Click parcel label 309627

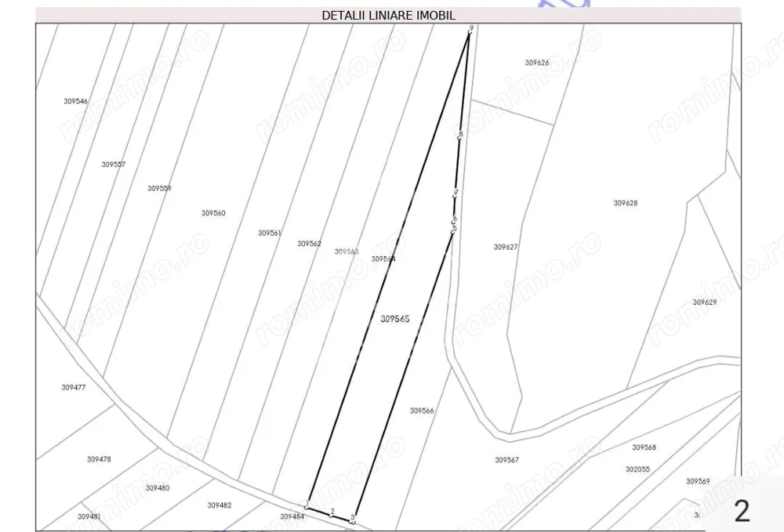(x=504, y=247)
